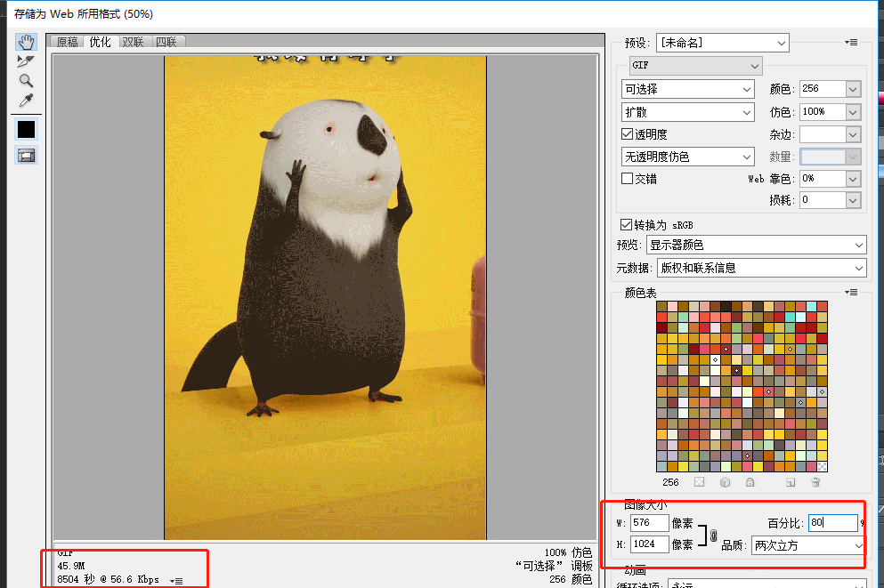Screen dimensions: 884x588
Task: Open the 品质 两次立方 dropdown
Action: coord(808,545)
